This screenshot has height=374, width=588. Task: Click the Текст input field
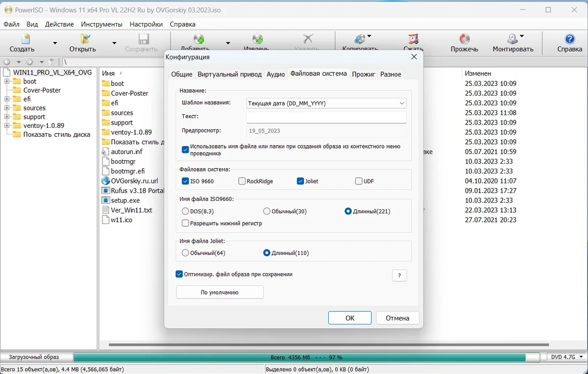(326, 117)
